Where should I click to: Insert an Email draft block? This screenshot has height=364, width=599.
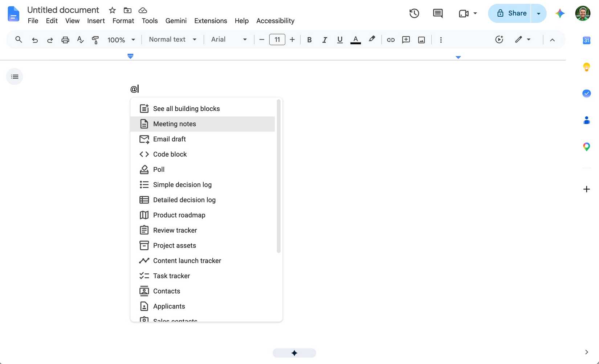[203, 139]
